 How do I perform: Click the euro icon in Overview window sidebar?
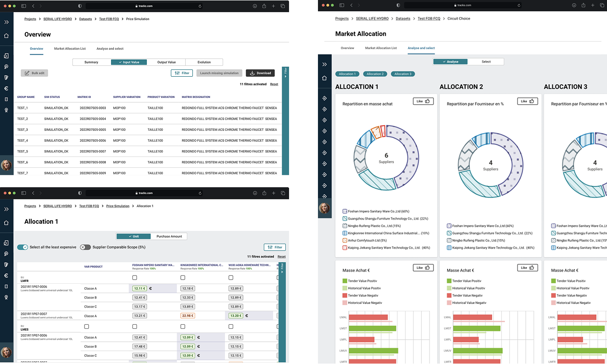[x=6, y=88]
